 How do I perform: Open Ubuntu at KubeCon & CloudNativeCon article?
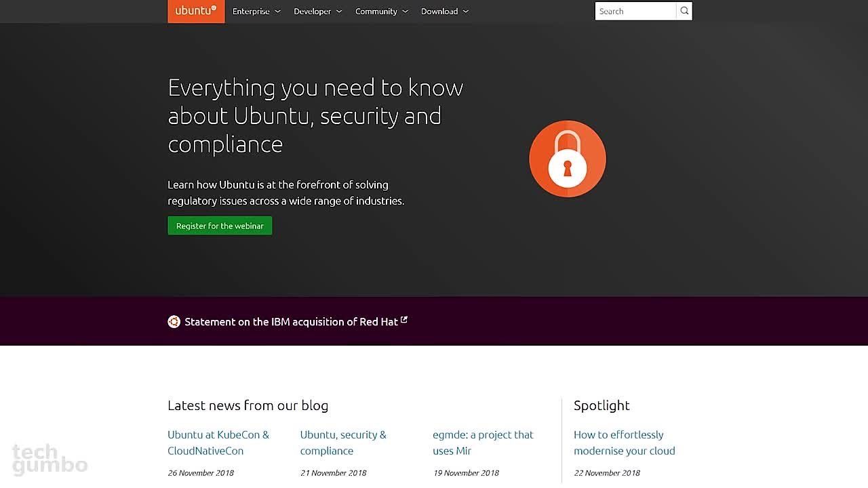(x=218, y=443)
